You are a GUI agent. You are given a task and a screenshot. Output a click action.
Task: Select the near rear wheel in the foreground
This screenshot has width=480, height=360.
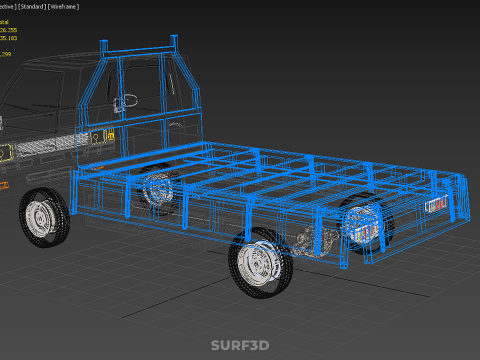(x=261, y=262)
